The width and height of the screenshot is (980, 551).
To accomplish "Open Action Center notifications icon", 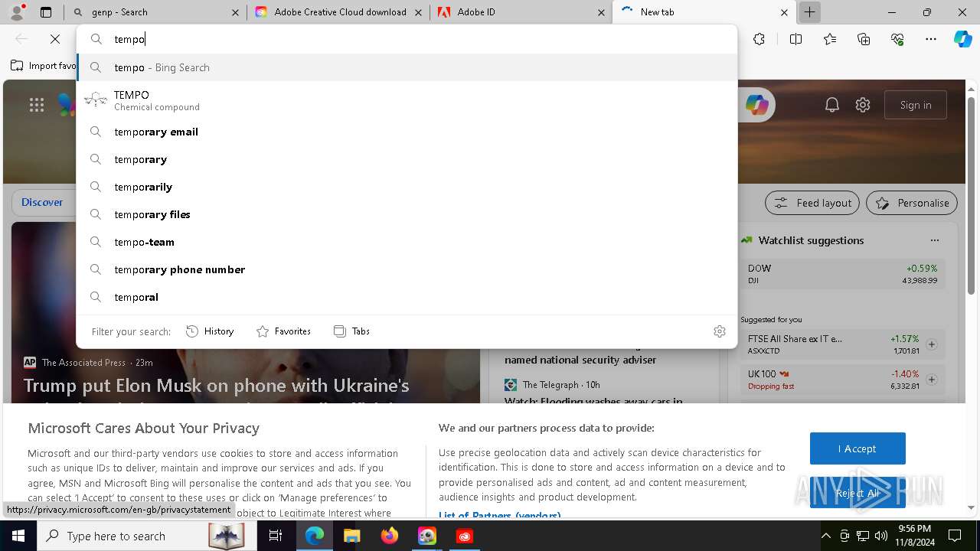I will point(955,536).
